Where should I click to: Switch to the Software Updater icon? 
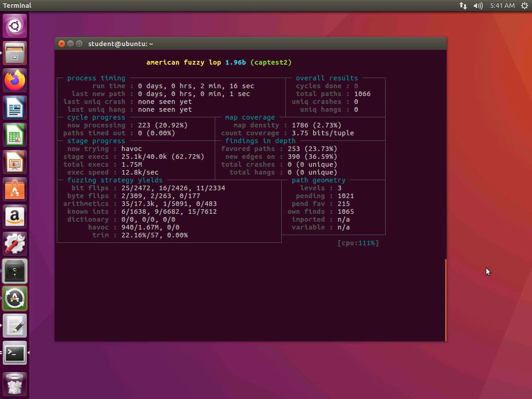click(x=15, y=299)
